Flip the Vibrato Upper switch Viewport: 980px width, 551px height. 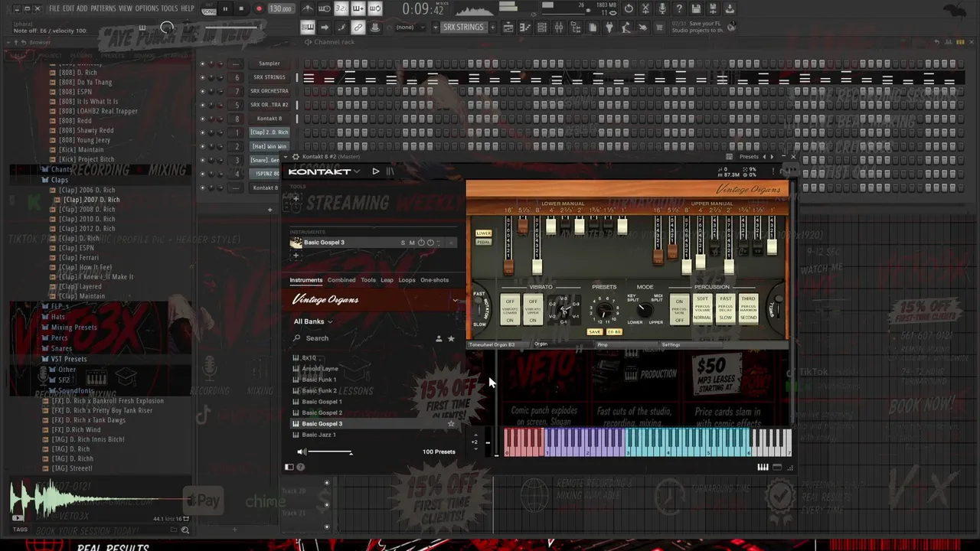pos(533,309)
